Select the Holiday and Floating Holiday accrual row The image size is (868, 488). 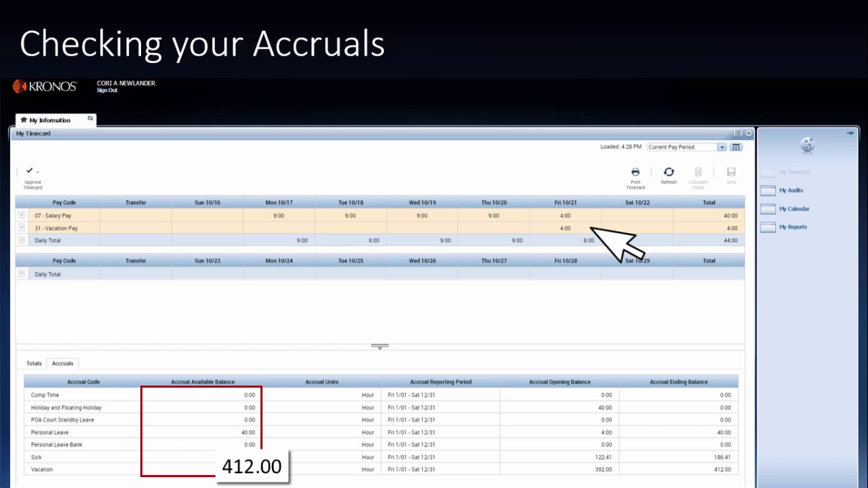[x=381, y=407]
